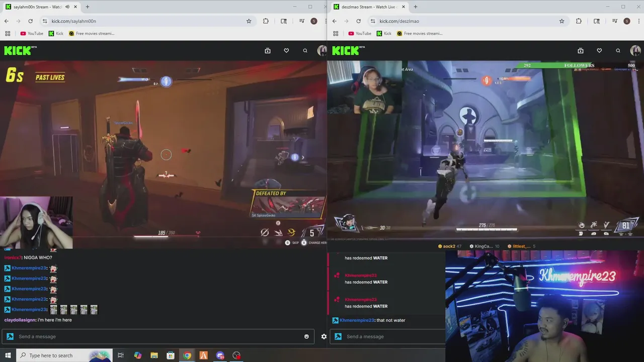Open site info icon beside kick.com/deszlmao
This screenshot has width=644, height=362.
click(x=373, y=21)
